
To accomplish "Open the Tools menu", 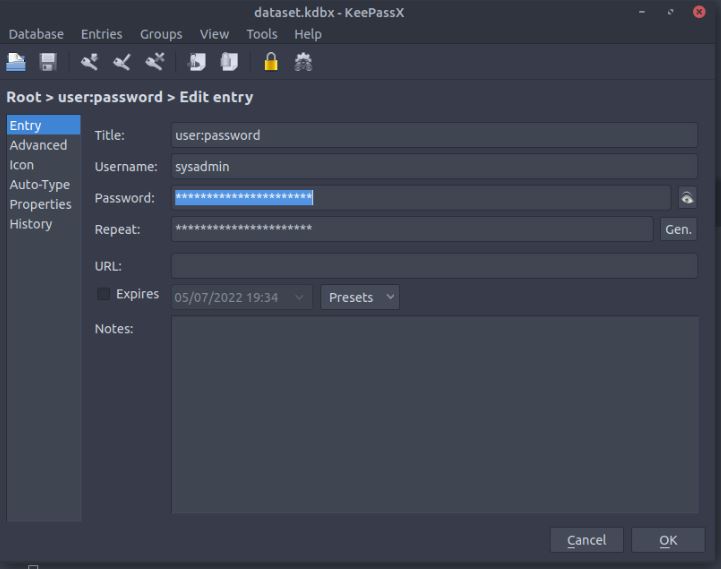I will (262, 34).
